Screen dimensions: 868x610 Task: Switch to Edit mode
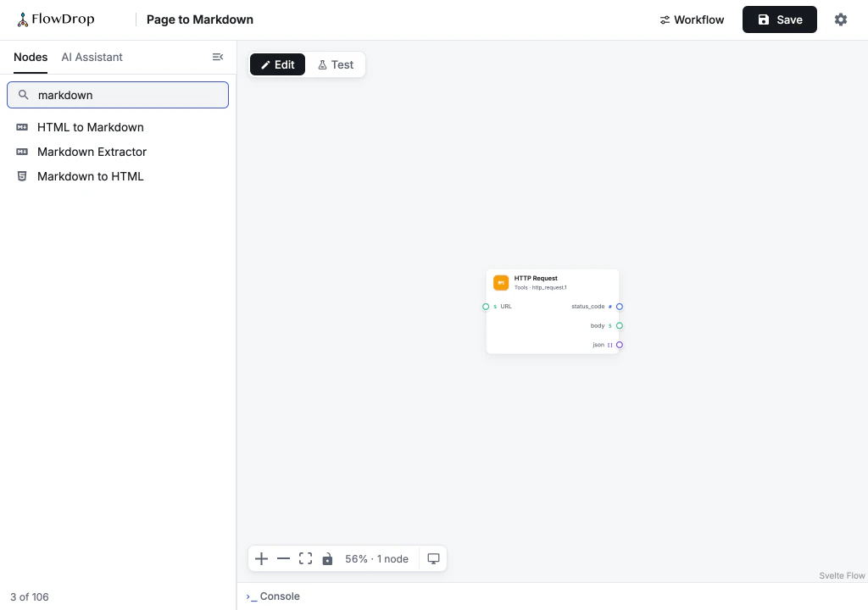pyautogui.click(x=277, y=64)
